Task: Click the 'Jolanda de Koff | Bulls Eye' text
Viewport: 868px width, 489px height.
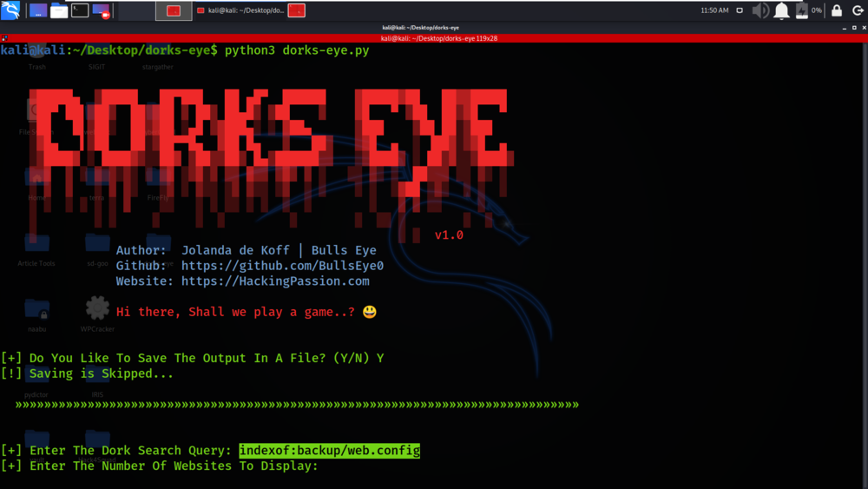Action: pyautogui.click(x=279, y=250)
